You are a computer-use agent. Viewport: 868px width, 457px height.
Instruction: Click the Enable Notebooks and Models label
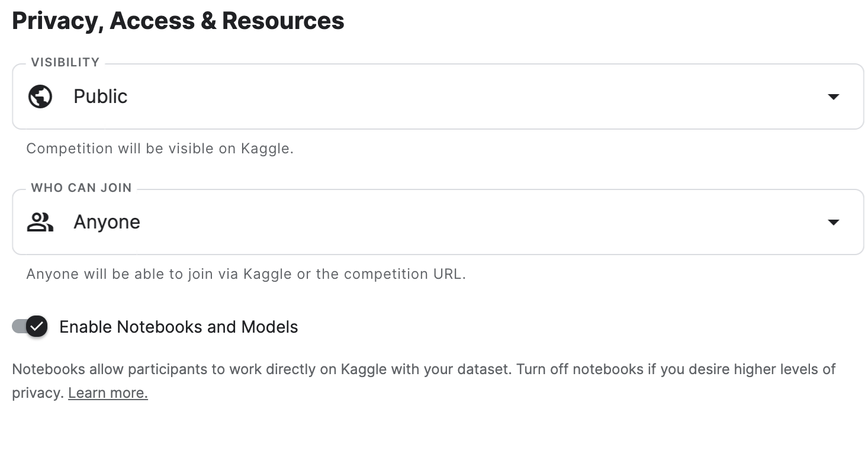point(178,327)
